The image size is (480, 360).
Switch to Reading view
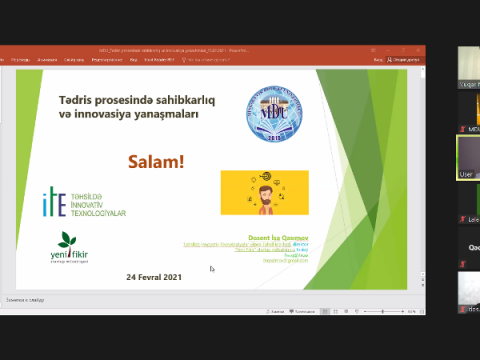coord(346,311)
